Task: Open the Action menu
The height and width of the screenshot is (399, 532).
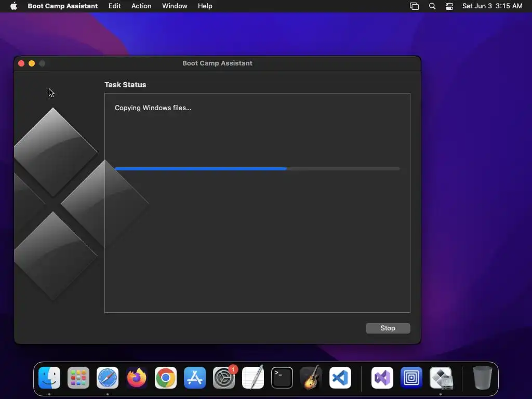Action: (141, 6)
